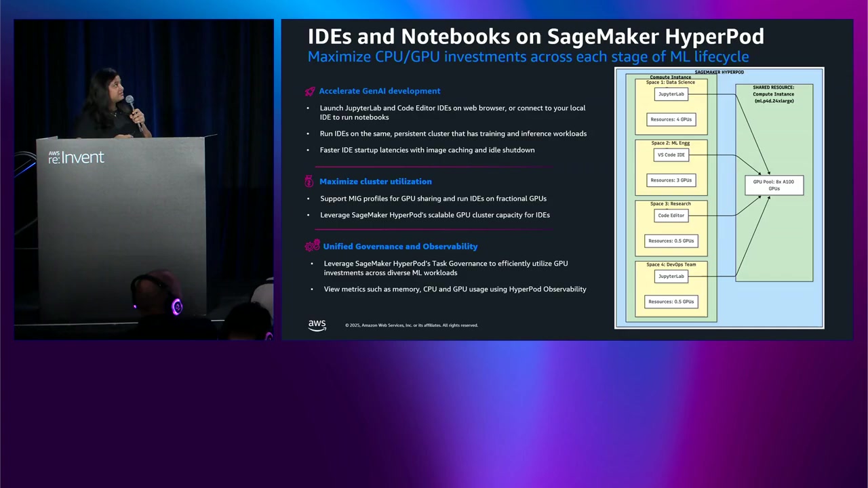The image size is (868, 488).
Task: Click the Resources: 0.5 GPUs box in Space 3
Action: point(671,241)
